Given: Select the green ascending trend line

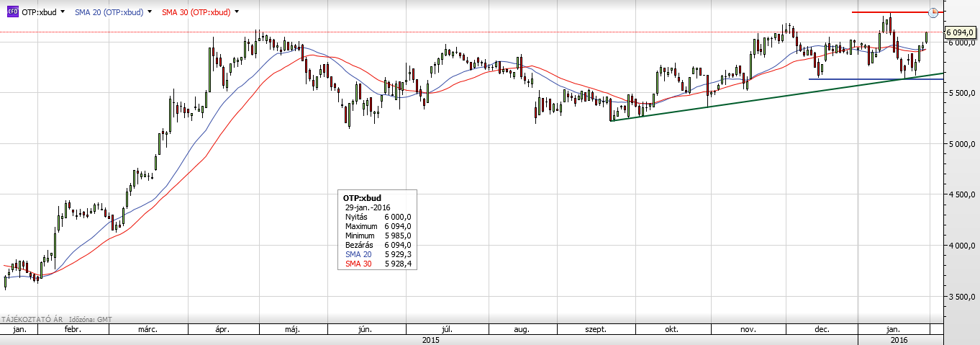Looking at the screenshot, I should pos(777,97).
